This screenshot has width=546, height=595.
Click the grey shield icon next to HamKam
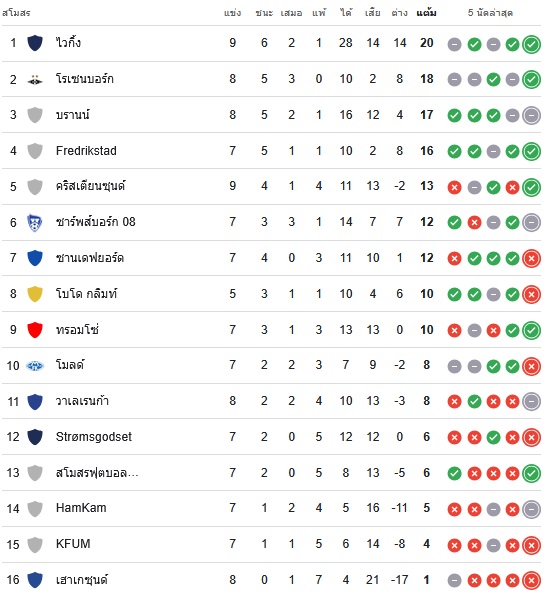pos(35,509)
